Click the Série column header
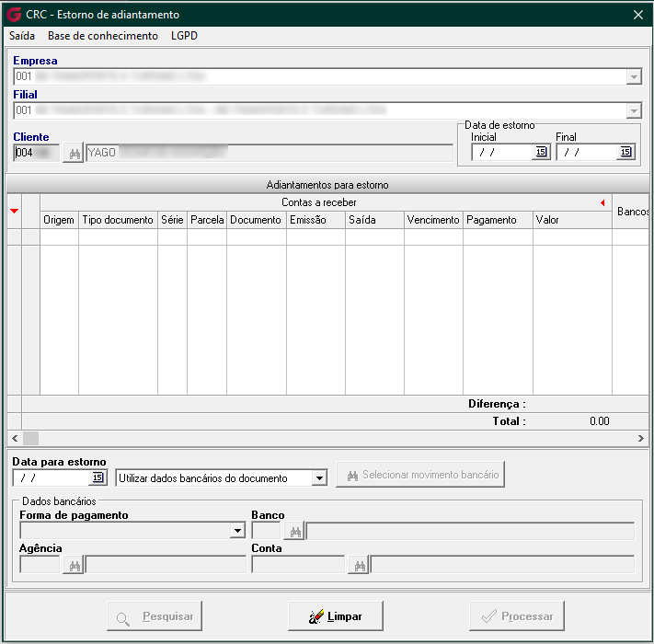The height and width of the screenshot is (644, 654). pos(172,220)
